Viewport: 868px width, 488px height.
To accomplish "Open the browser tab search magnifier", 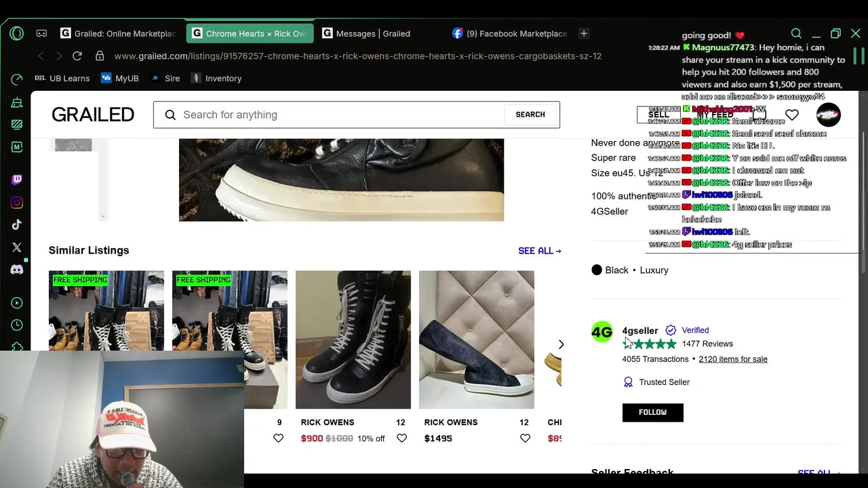I will (796, 33).
